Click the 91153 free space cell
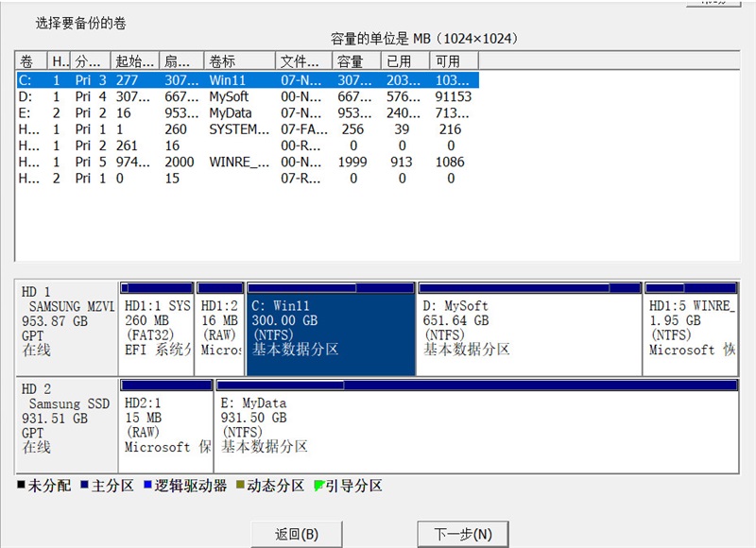The height and width of the screenshot is (548, 756). click(x=454, y=96)
